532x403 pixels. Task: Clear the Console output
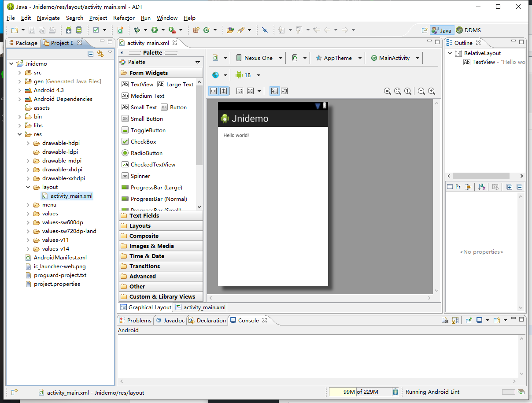click(445, 321)
